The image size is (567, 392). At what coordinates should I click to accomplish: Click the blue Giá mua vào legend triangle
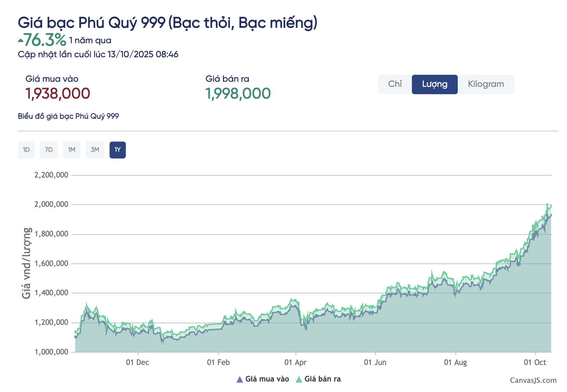(240, 379)
